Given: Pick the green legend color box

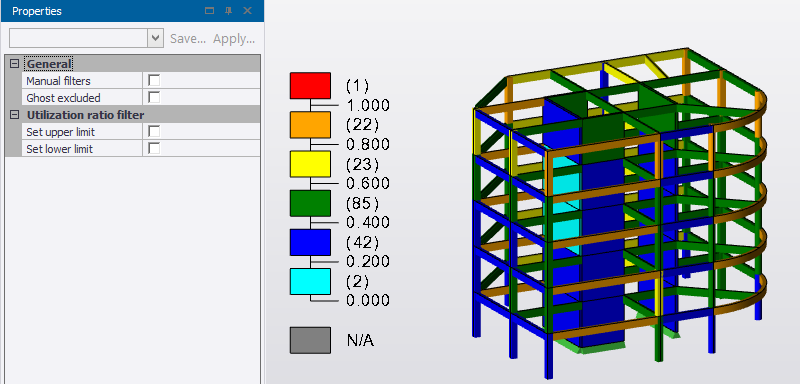Looking at the screenshot, I should click(310, 203).
